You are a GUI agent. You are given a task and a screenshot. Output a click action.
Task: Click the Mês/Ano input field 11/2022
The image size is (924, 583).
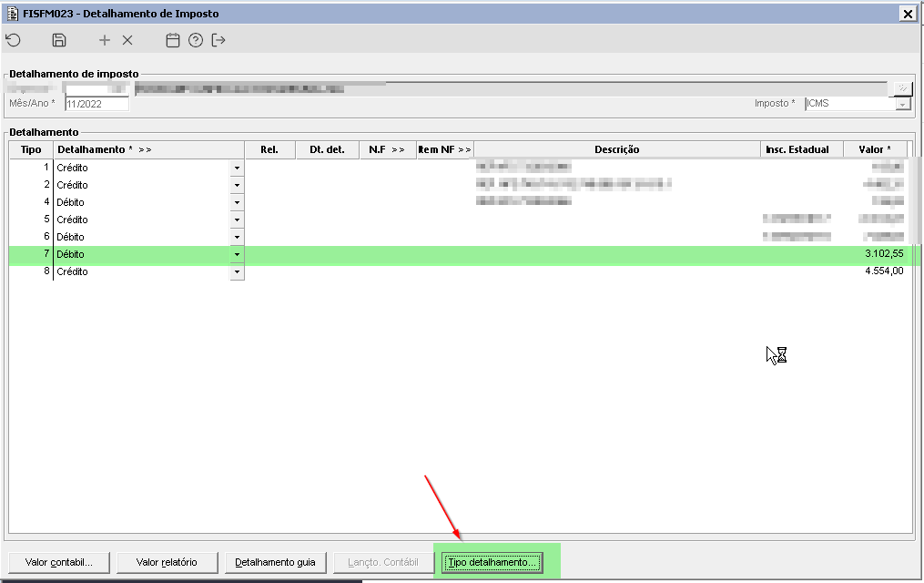(96, 104)
